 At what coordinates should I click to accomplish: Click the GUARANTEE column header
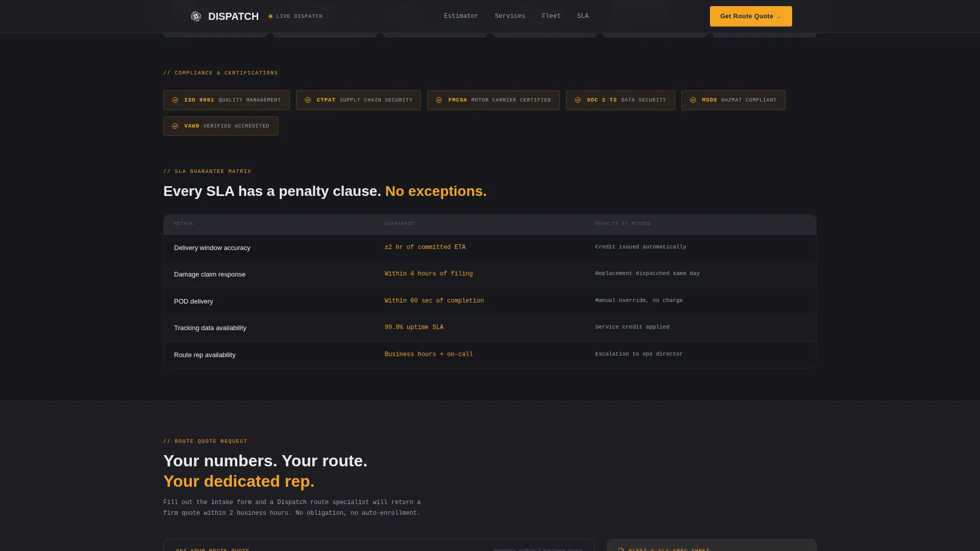point(399,224)
